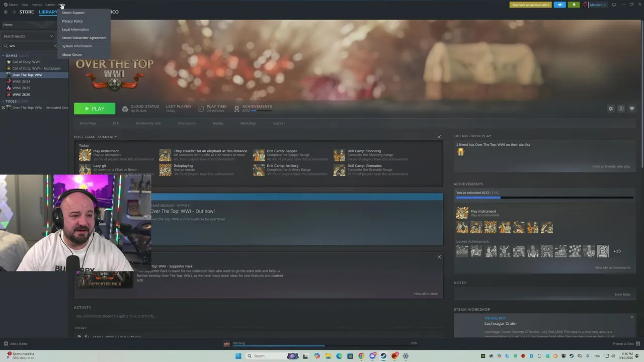Click the Roleplaying achievement icon

[166, 169]
